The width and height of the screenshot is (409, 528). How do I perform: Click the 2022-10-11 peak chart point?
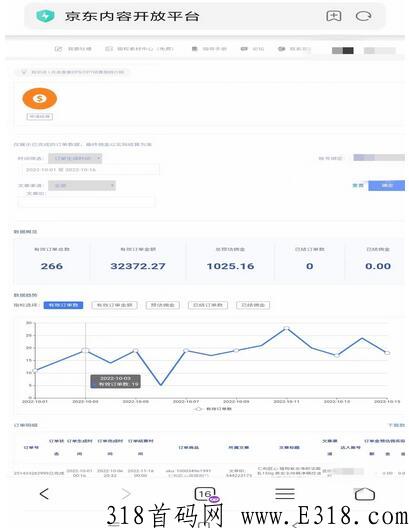pyautogui.click(x=286, y=328)
